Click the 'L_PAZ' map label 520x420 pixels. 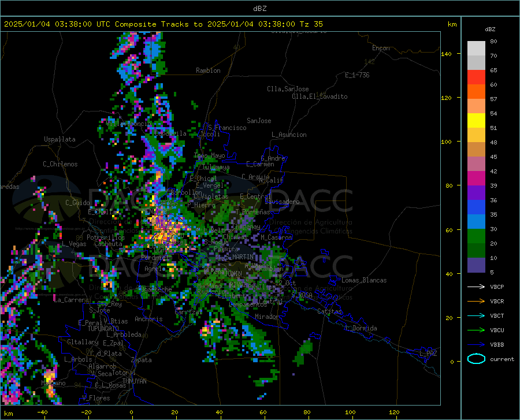click(428, 354)
